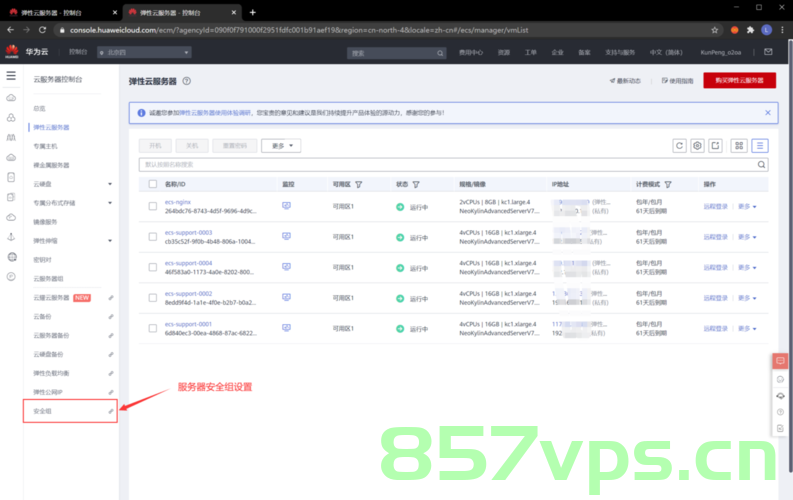The image size is (793, 500).
Task: Tick the checkbox for ecs-nginx
Action: pyautogui.click(x=153, y=206)
